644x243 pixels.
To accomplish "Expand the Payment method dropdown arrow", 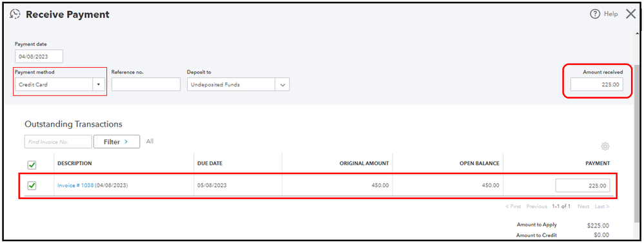I will pyautogui.click(x=99, y=84).
